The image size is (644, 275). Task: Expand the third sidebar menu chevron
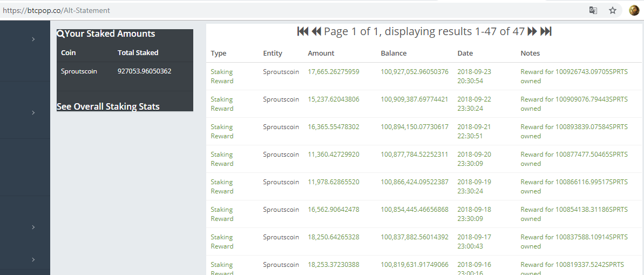[33, 227]
